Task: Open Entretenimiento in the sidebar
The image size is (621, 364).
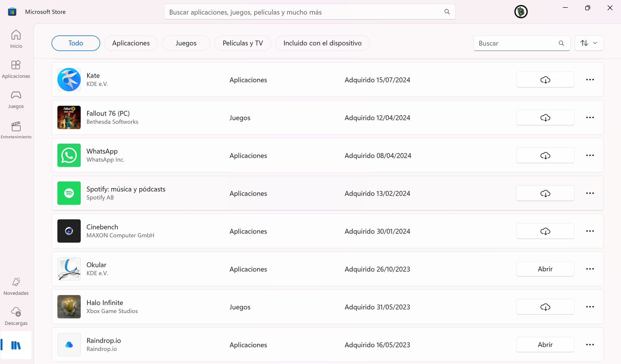Action: click(x=16, y=130)
